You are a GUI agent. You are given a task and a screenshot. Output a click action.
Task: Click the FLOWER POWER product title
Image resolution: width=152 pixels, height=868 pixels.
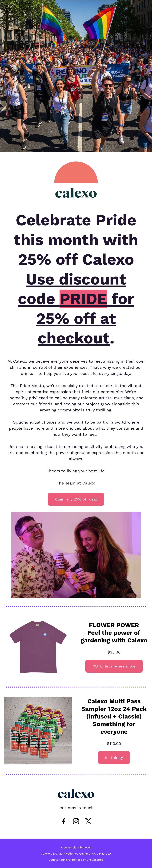[114, 625]
